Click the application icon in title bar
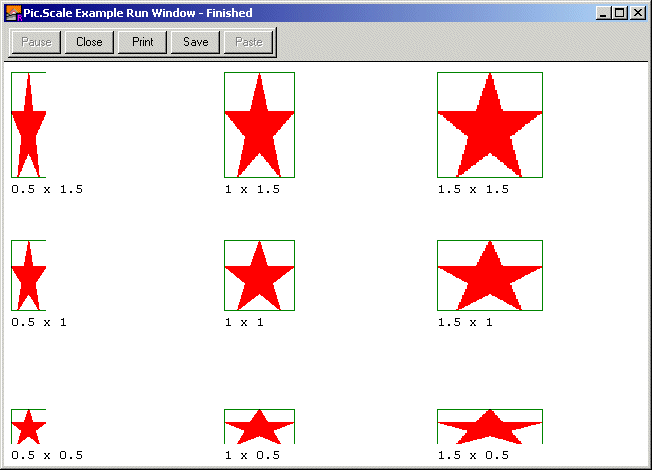Image resolution: width=652 pixels, height=470 pixels. (x=14, y=13)
